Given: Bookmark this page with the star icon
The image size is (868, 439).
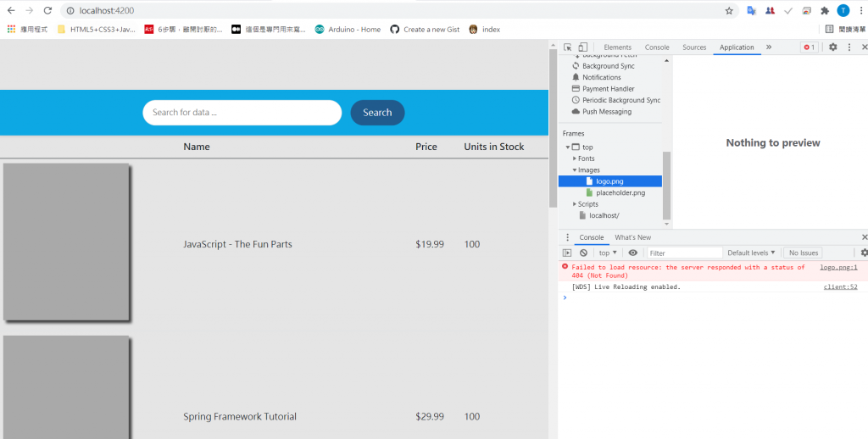Looking at the screenshot, I should coord(729,10).
